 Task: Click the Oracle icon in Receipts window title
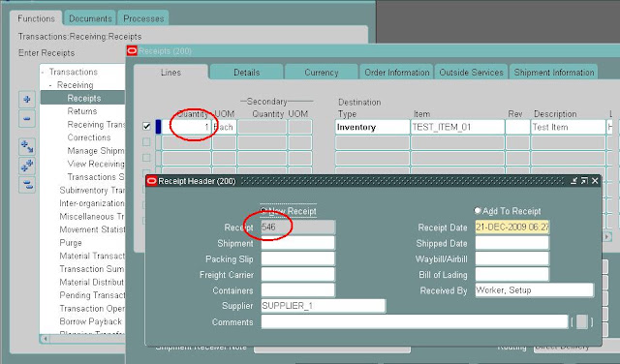[x=132, y=50]
